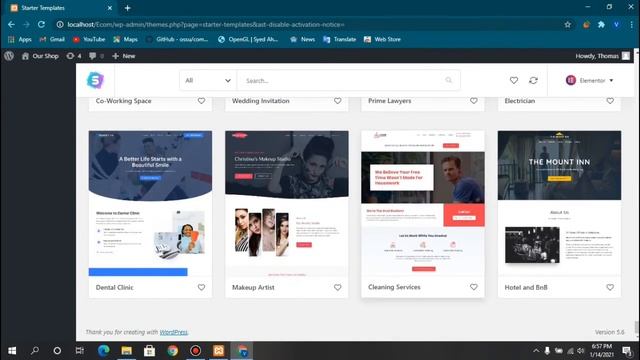Go back with the browser back arrow
640x360 pixels.
(11, 24)
